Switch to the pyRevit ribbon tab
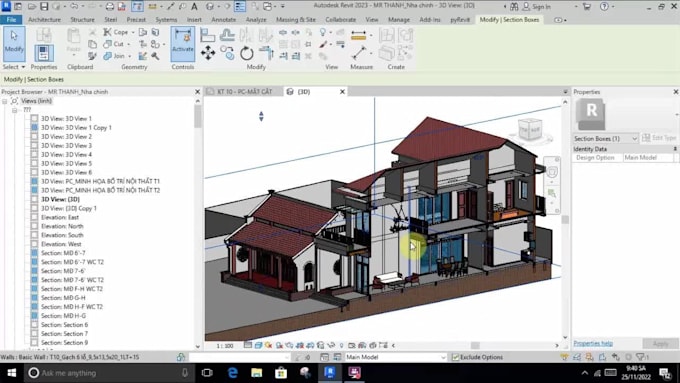 [x=460, y=20]
